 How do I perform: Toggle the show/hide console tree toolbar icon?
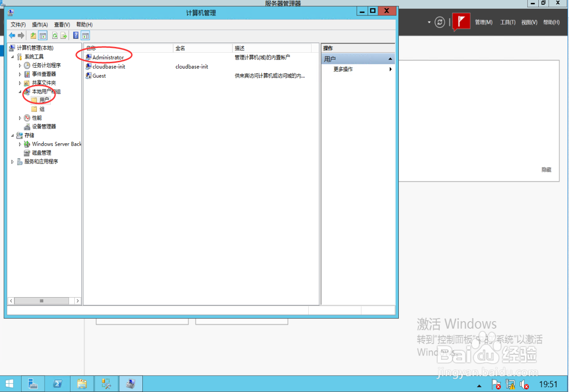tap(43, 35)
